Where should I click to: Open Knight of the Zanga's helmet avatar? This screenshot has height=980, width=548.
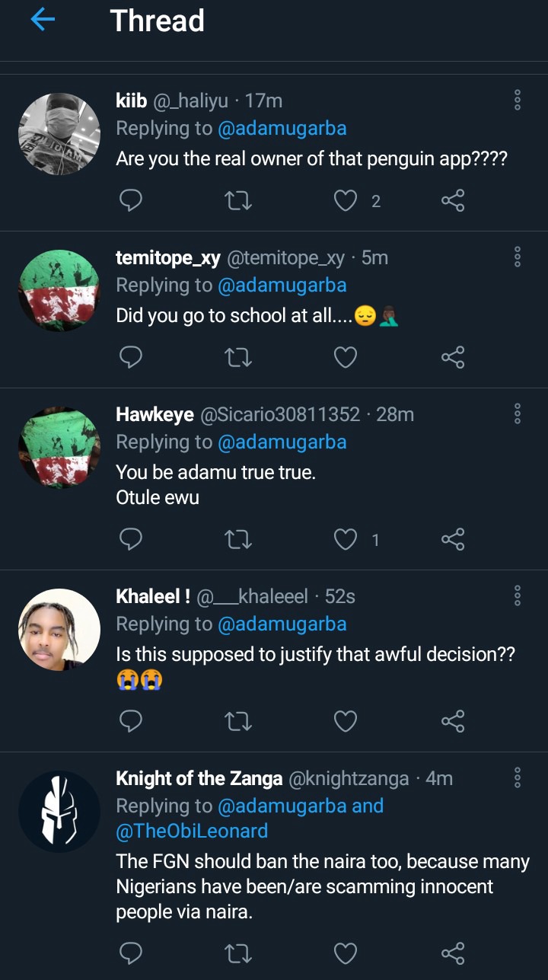(59, 811)
